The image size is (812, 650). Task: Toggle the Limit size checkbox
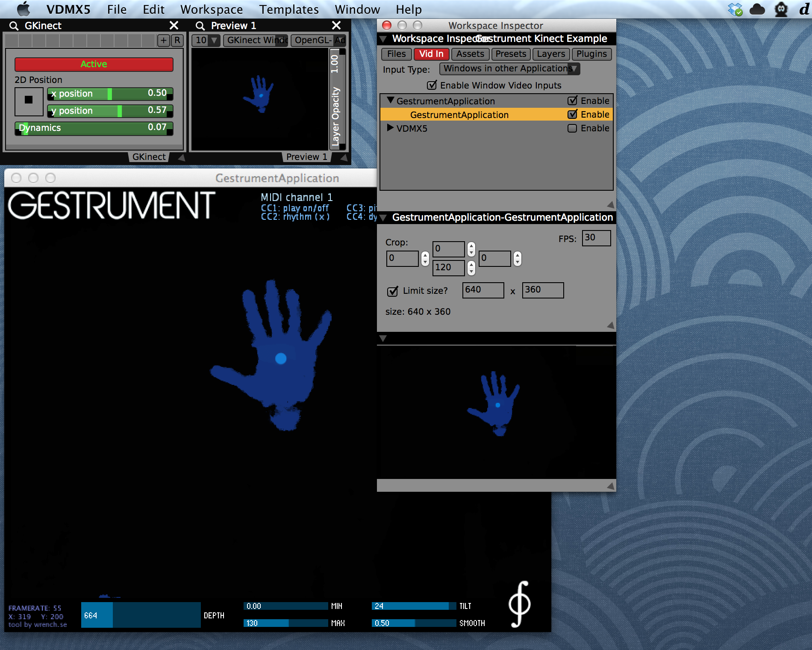coord(392,291)
